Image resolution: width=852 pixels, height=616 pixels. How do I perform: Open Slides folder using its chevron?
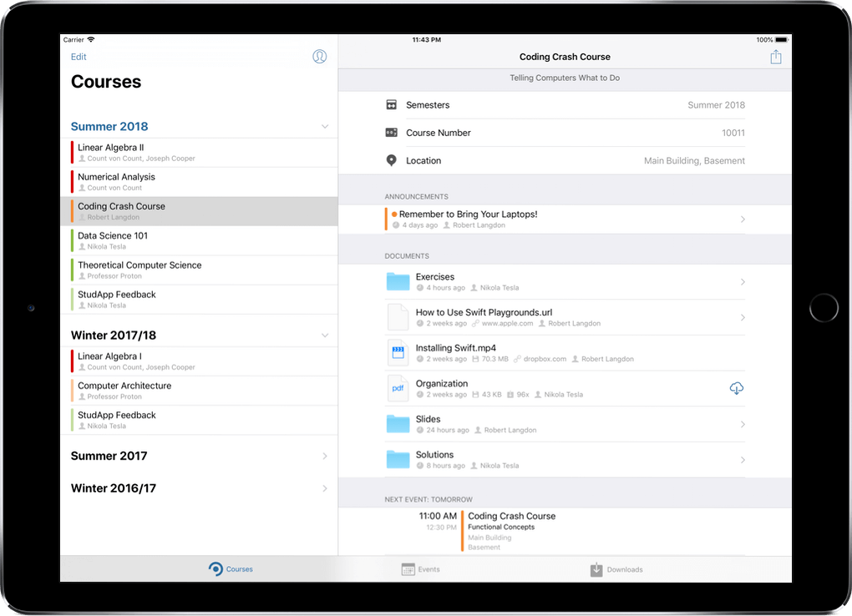pyautogui.click(x=743, y=424)
